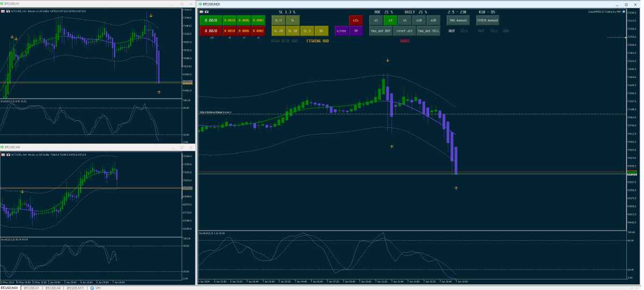Click the purple TP button
The width and height of the screenshot is (644, 290).
tap(356, 31)
